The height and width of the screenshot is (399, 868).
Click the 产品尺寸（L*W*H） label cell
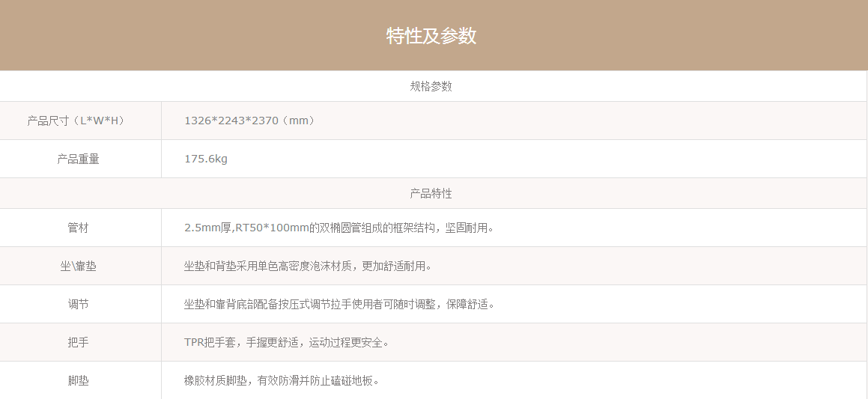pyautogui.click(x=76, y=121)
